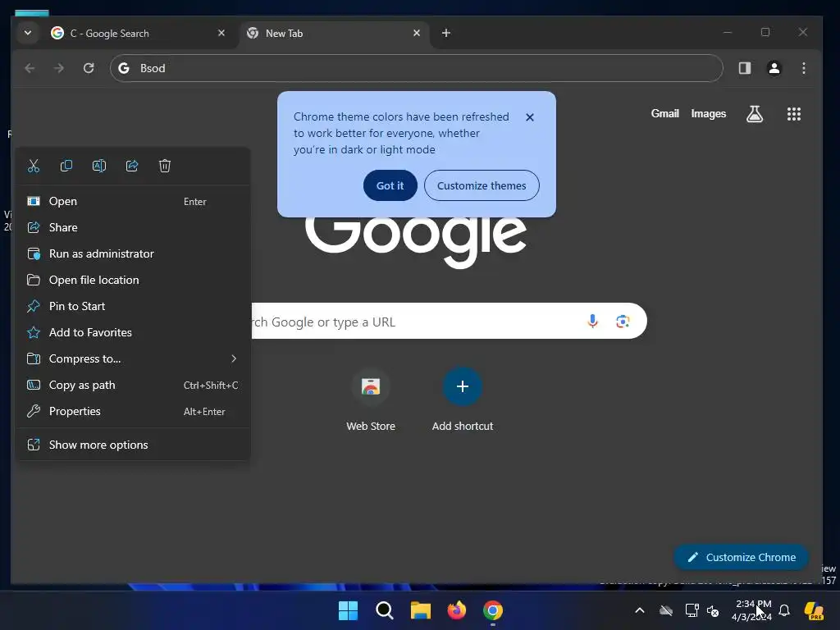This screenshot has height=630, width=840.
Task: Click Add shortcut plus button
Action: [x=463, y=387]
